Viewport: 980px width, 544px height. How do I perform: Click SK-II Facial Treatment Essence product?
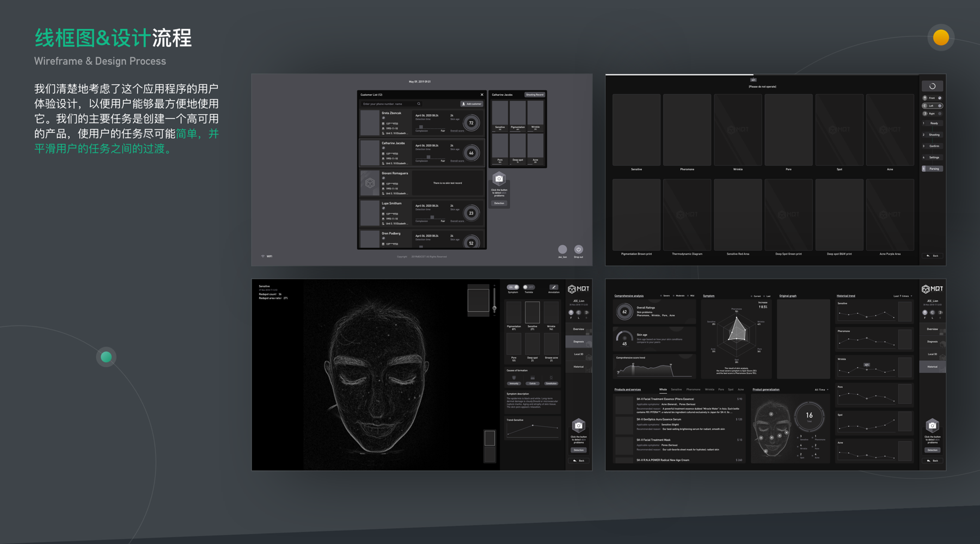pos(678,405)
